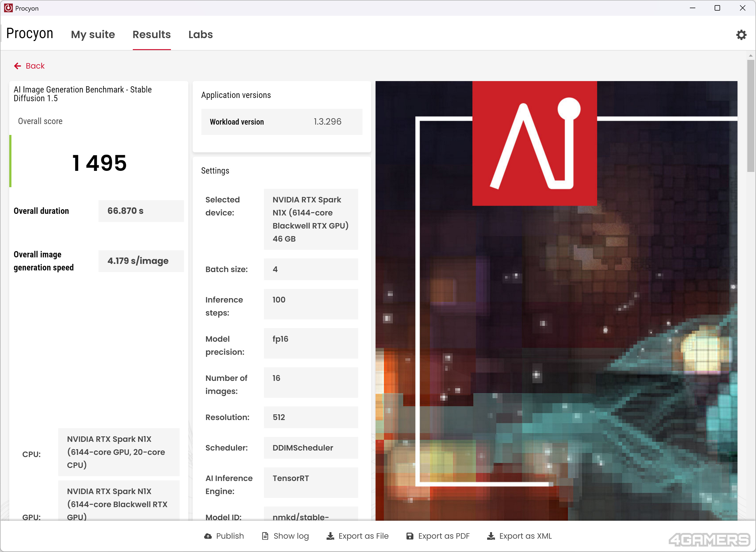Export as PDF button
756x552 pixels.
tap(438, 536)
